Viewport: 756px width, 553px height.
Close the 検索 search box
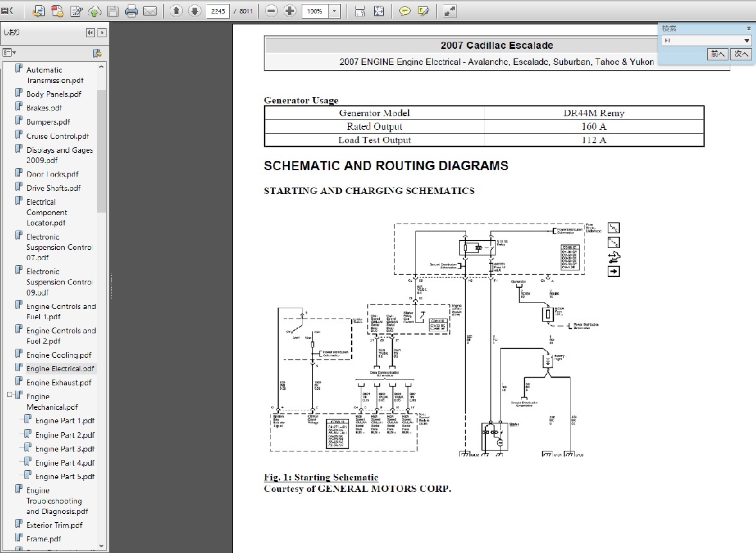tap(748, 29)
